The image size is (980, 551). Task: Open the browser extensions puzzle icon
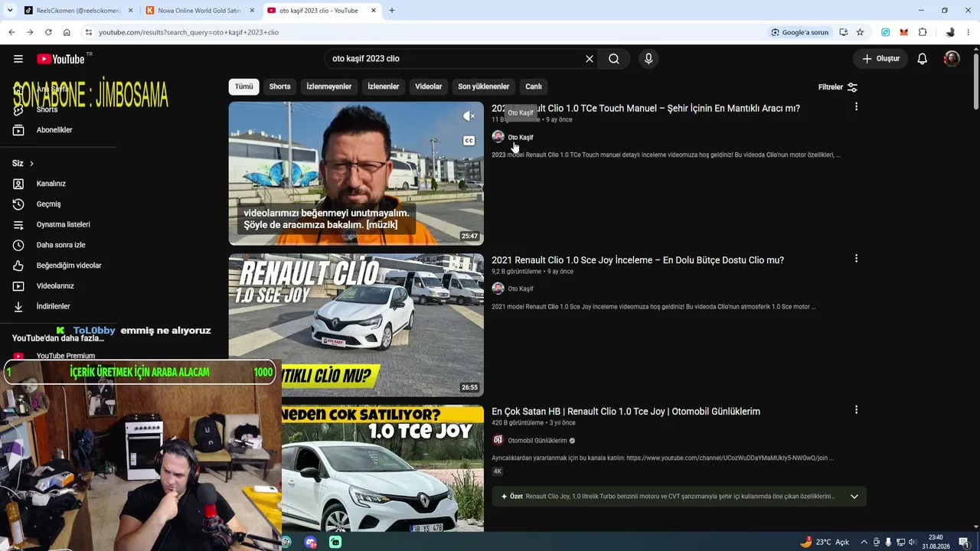(923, 32)
